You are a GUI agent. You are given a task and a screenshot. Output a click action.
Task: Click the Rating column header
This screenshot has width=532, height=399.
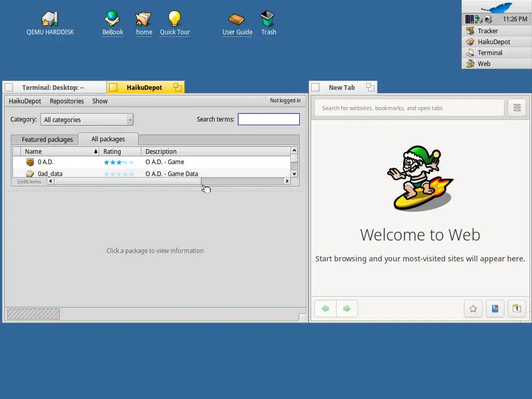[120, 152]
